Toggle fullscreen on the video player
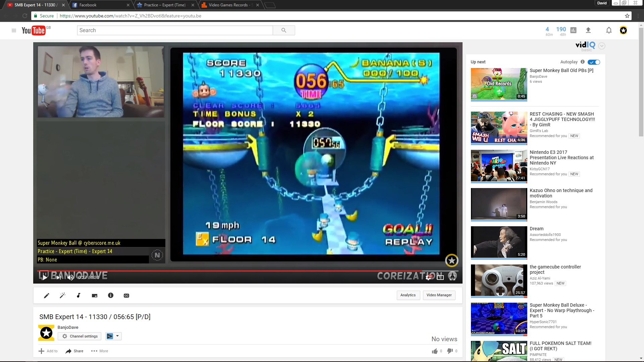This screenshot has width=644, height=362. point(452,277)
